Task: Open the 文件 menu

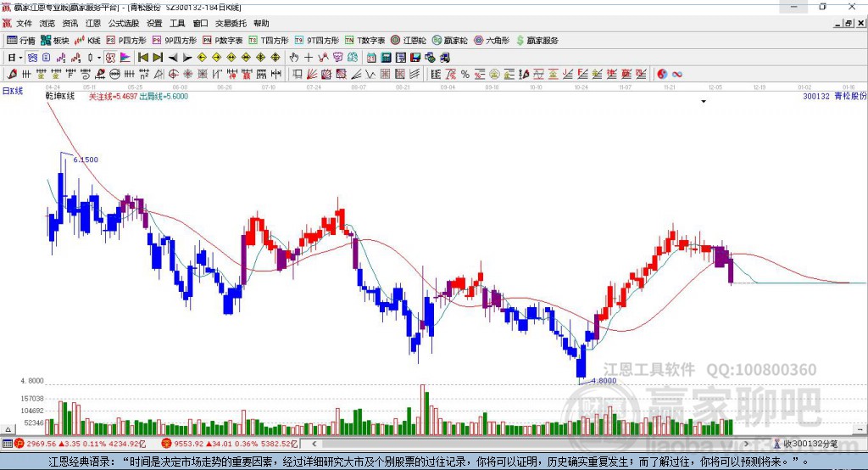Action: (24, 23)
